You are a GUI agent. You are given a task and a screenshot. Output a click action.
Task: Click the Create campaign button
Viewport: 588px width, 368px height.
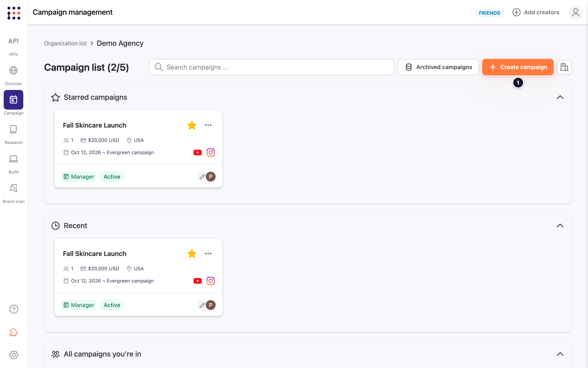pos(518,67)
